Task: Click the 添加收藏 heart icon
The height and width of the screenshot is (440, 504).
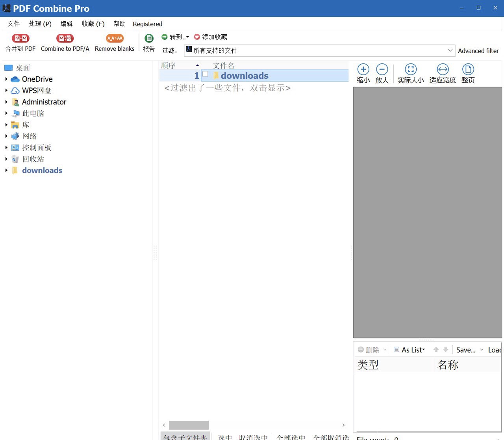Action: click(197, 37)
